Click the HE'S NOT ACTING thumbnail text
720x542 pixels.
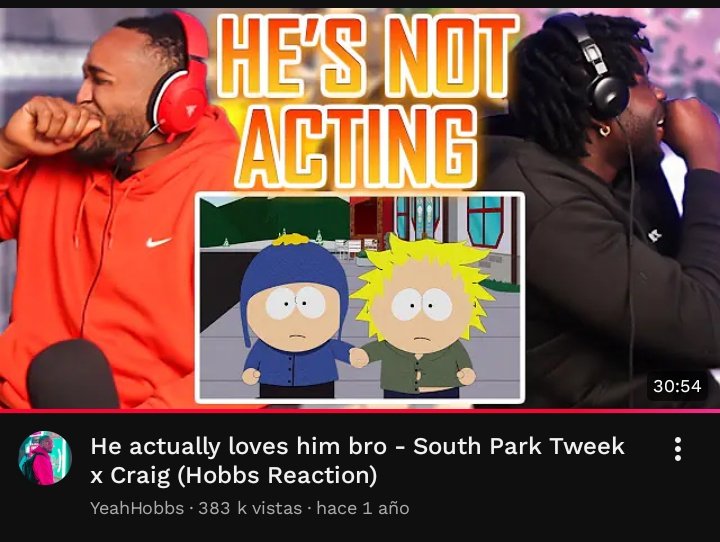point(365,99)
